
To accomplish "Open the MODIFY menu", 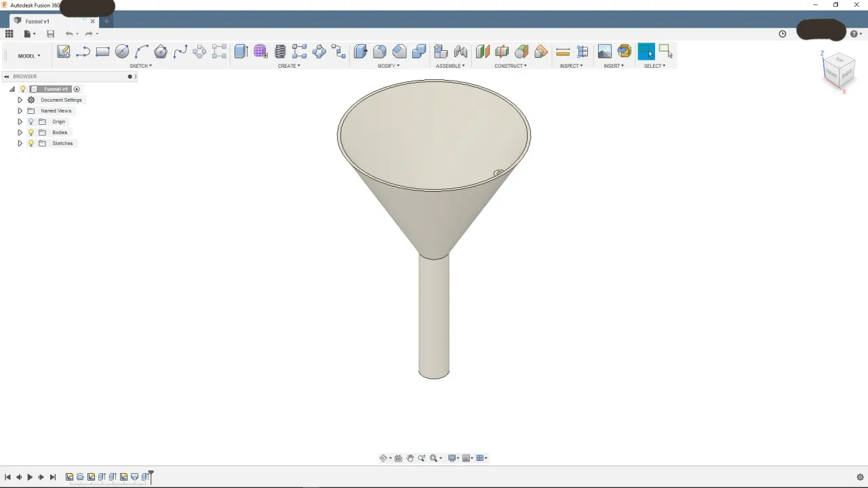I will click(389, 66).
